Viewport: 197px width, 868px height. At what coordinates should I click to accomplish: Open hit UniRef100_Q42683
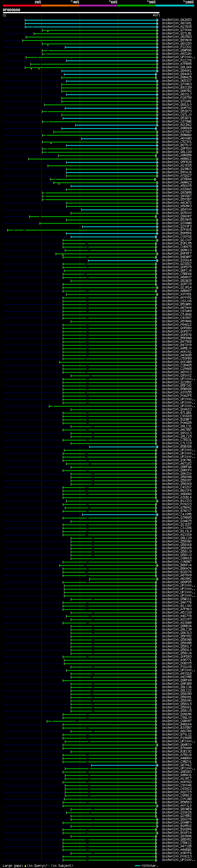tap(177, 20)
